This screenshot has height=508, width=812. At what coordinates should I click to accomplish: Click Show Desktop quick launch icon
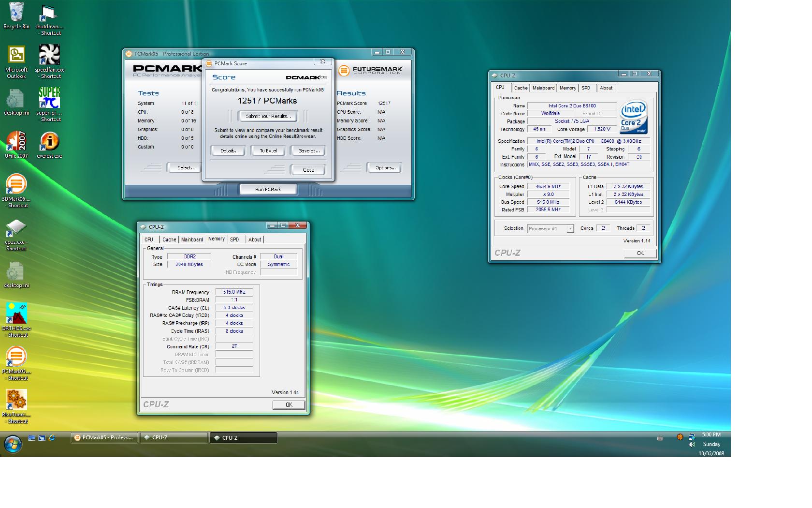[x=31, y=438]
